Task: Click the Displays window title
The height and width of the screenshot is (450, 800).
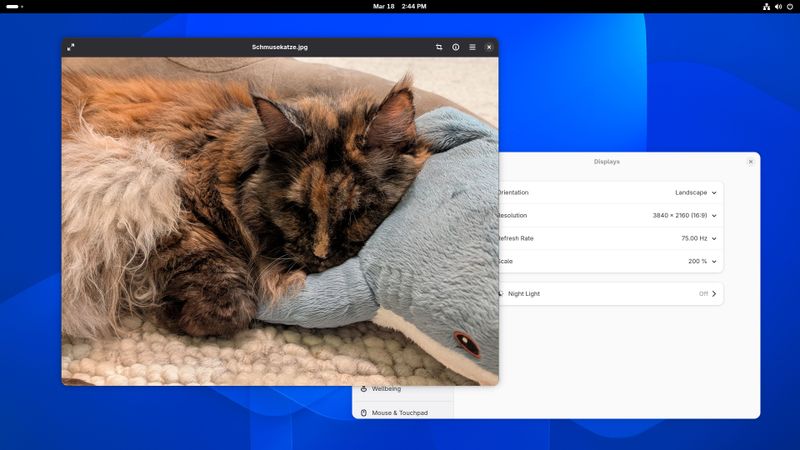Action: pyautogui.click(x=607, y=162)
